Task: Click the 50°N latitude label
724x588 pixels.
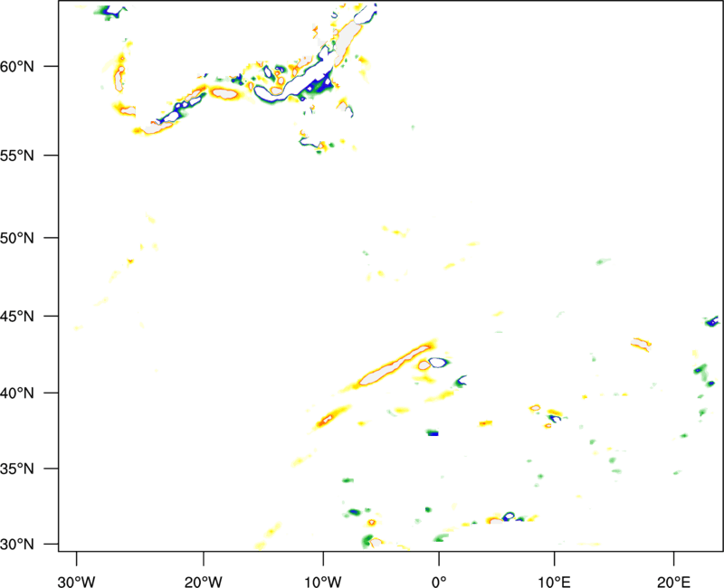Action: 17,238
